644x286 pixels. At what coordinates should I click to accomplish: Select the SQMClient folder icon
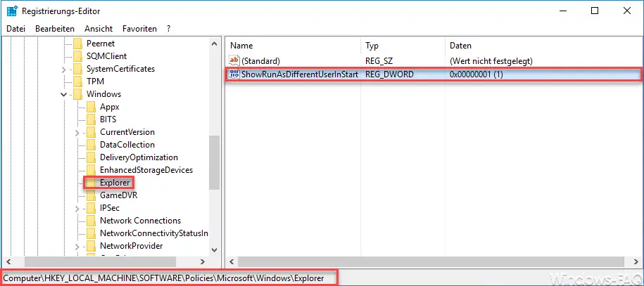(x=77, y=56)
